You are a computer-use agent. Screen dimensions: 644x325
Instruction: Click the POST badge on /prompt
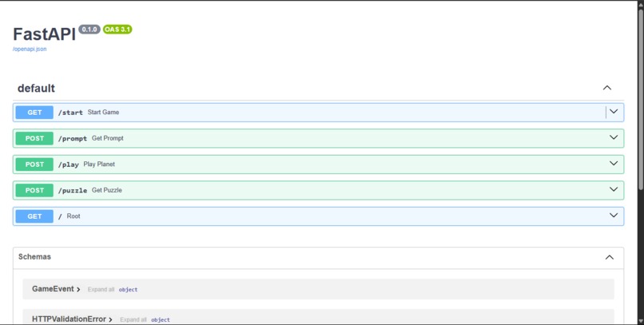coord(34,138)
